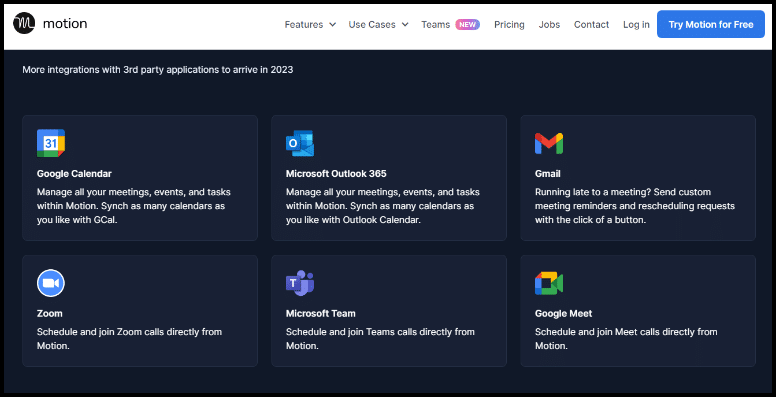Click the Microsoft Teams icon

(300, 283)
